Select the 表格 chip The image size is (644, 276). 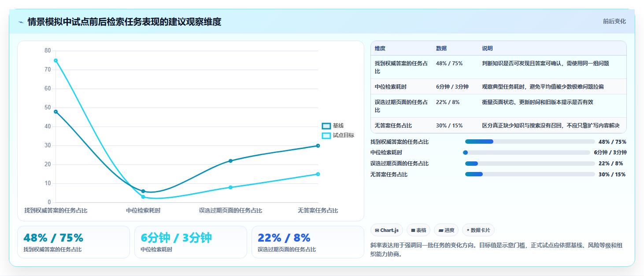click(x=418, y=230)
